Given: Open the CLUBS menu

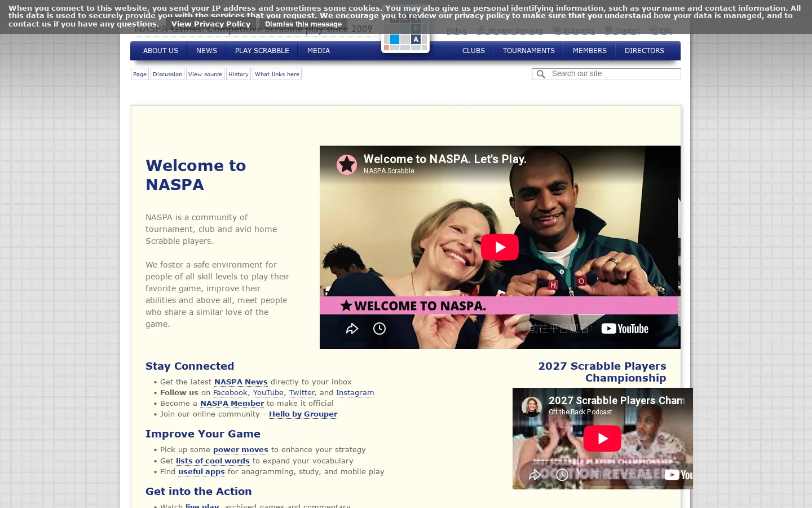Looking at the screenshot, I should point(474,51).
